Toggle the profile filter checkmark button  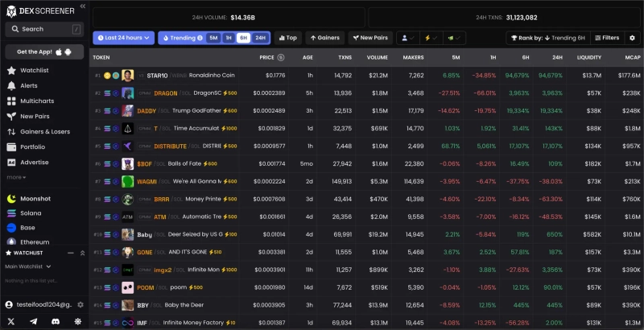pyautogui.click(x=409, y=38)
